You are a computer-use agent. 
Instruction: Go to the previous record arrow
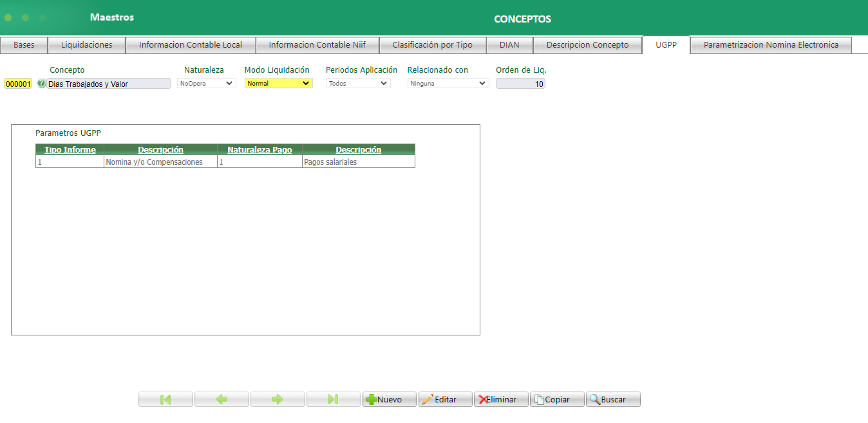click(x=222, y=399)
